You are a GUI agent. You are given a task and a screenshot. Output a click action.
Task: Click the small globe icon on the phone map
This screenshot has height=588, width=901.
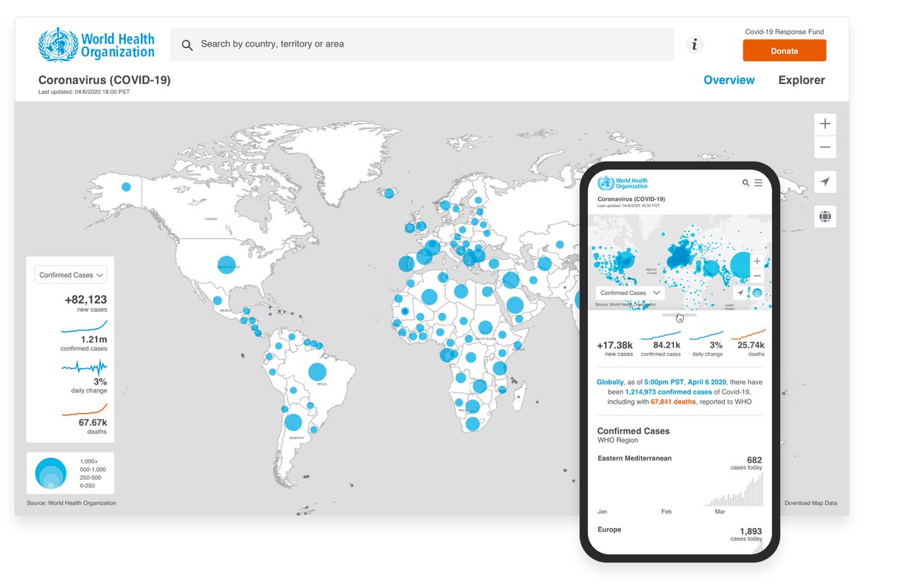(x=757, y=292)
